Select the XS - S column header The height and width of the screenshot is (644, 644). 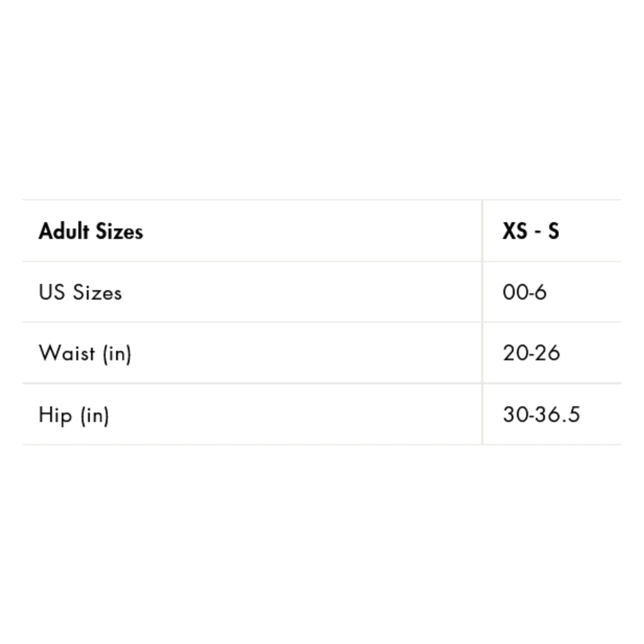pos(531,231)
